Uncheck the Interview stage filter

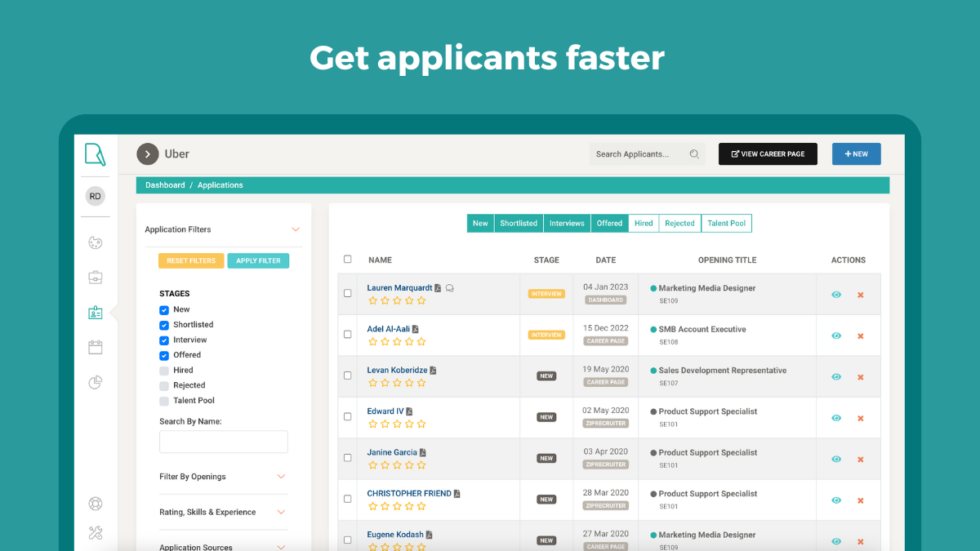click(164, 340)
